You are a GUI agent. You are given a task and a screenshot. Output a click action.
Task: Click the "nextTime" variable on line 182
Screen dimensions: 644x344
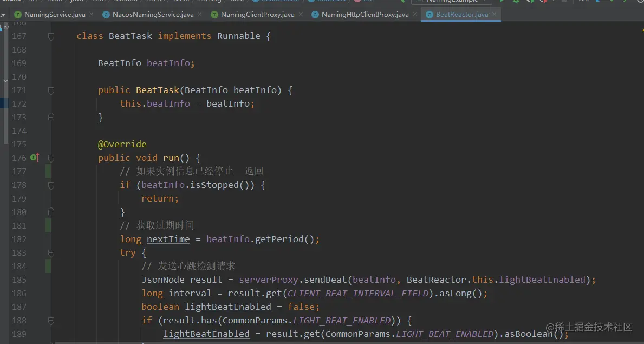point(168,239)
